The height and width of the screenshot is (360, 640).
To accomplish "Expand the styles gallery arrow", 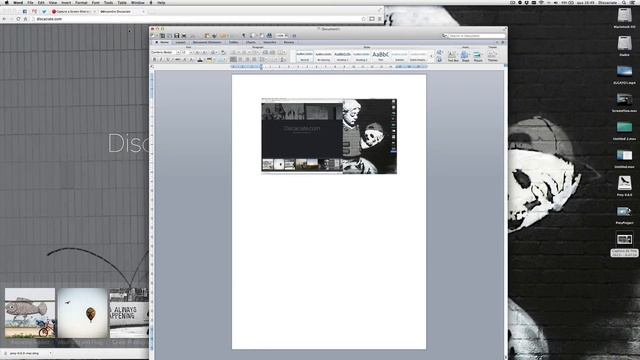I will tap(431, 56).
